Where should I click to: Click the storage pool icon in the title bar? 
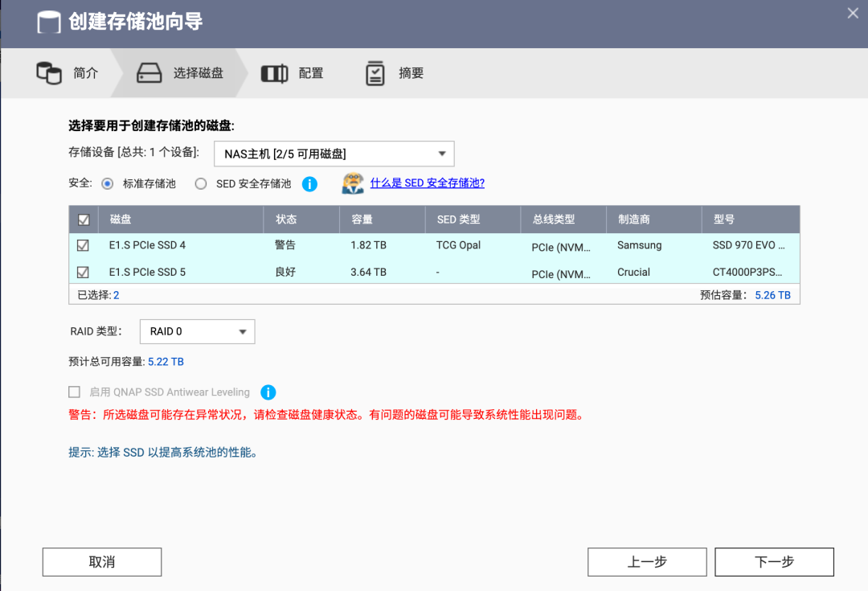tap(48, 23)
